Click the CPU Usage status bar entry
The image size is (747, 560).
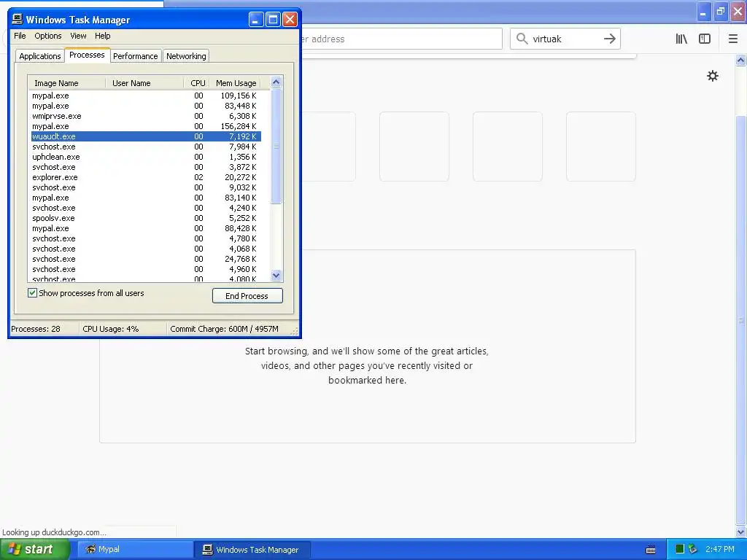coord(123,329)
